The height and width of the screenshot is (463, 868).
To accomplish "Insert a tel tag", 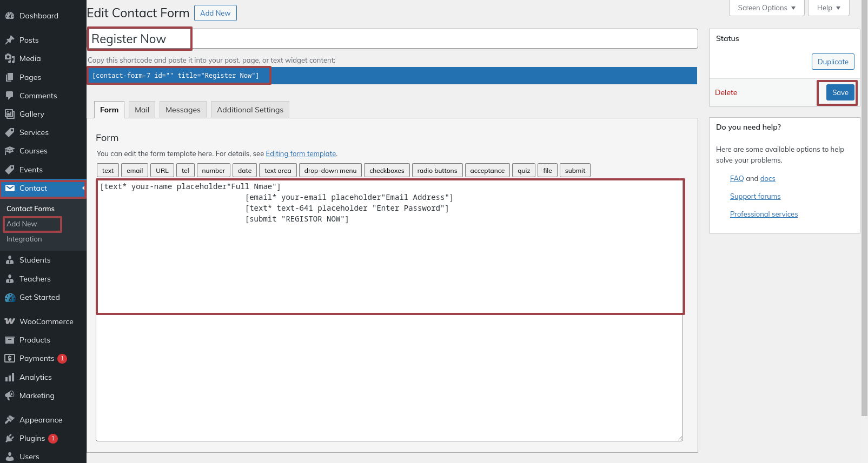I will 185,170.
